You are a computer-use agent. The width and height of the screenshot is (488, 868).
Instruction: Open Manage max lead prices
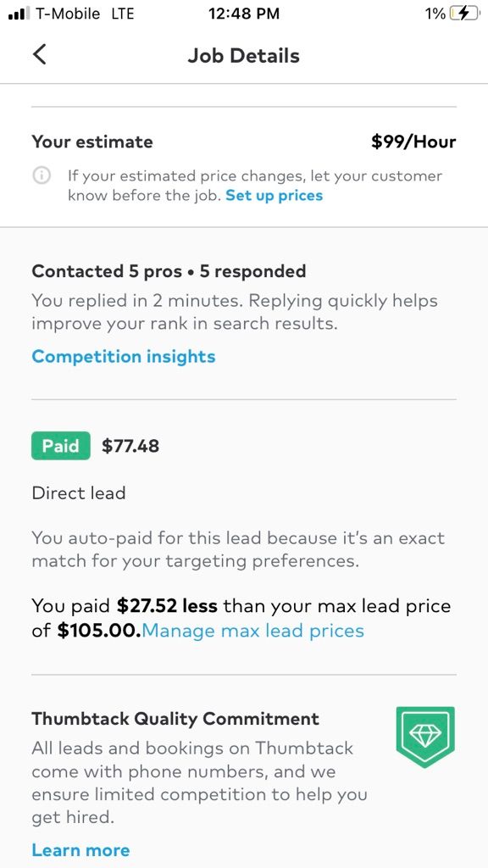[252, 631]
